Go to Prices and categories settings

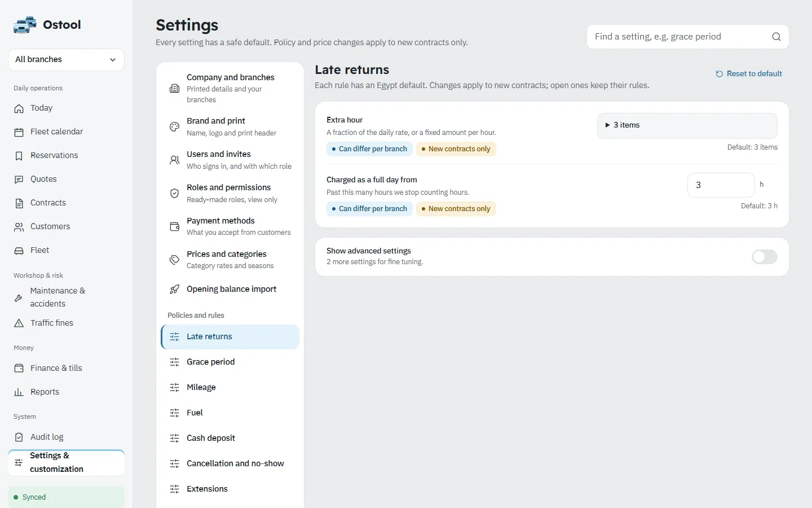coord(230,260)
